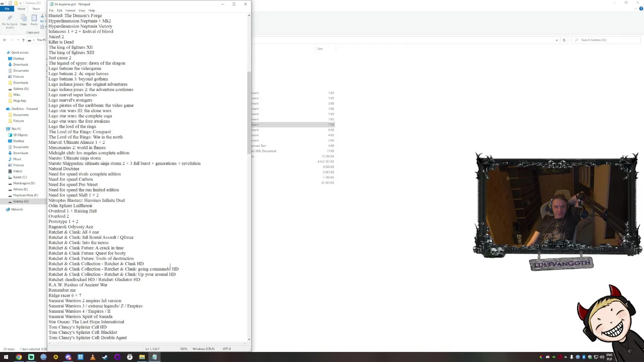Viewport: 644px width, 362px height.
Task: Click 'UTF-8' in Notepad status bar
Action: [x=226, y=349]
